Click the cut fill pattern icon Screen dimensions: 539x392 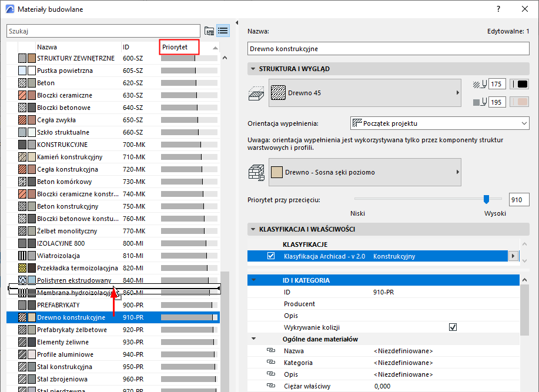[256, 93]
